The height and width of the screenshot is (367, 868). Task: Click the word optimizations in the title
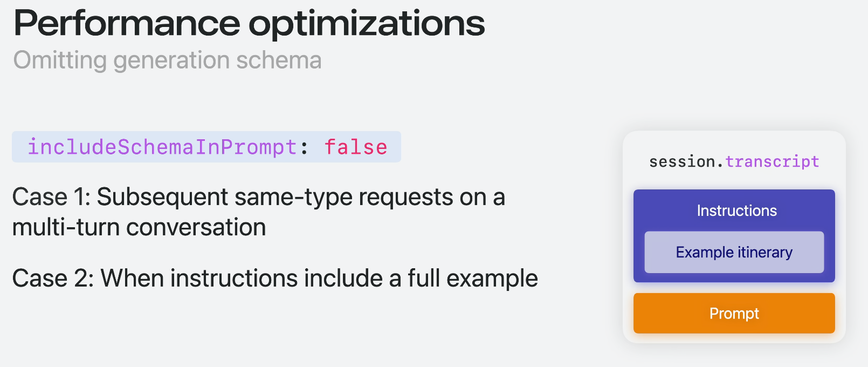click(366, 24)
